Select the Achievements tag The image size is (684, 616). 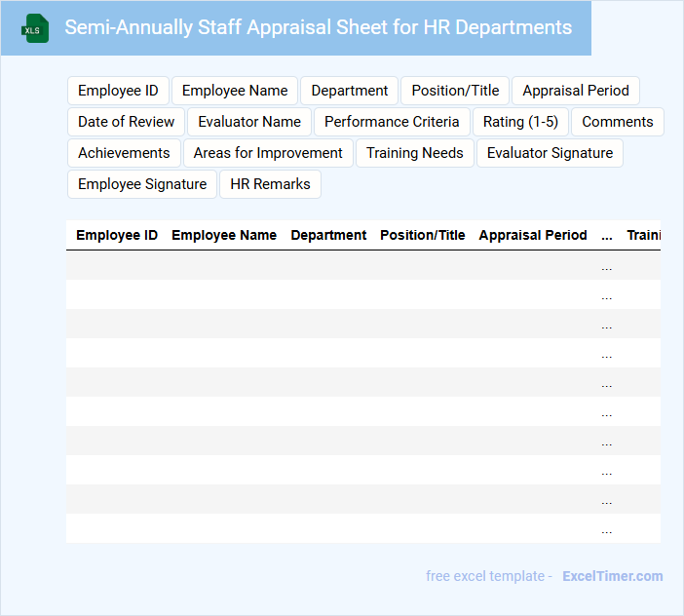click(x=124, y=153)
